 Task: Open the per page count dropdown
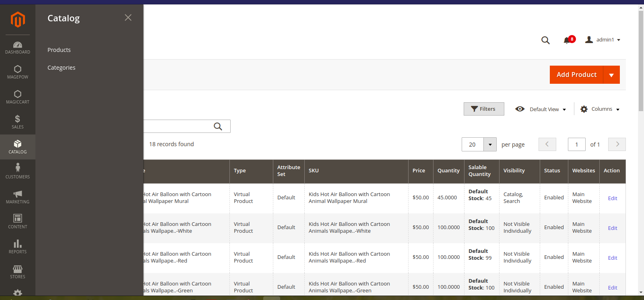pyautogui.click(x=490, y=145)
